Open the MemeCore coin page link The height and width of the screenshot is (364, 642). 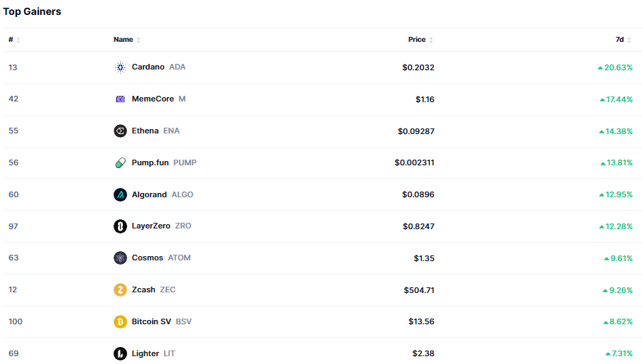coord(153,99)
